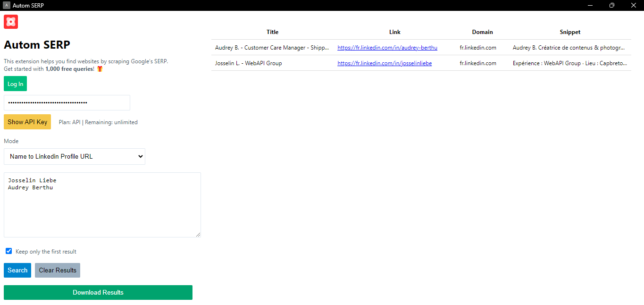Click the small app icon in title bar

pyautogui.click(x=7, y=5)
